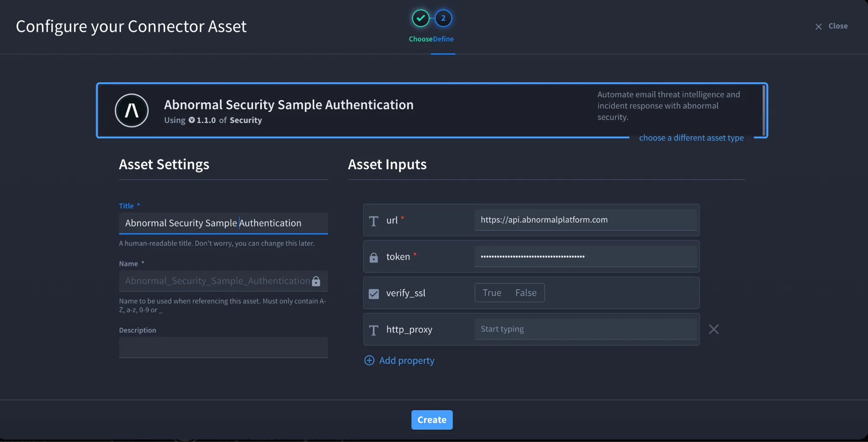Click the lock icon in Name field
This screenshot has height=442, width=868.
(316, 281)
